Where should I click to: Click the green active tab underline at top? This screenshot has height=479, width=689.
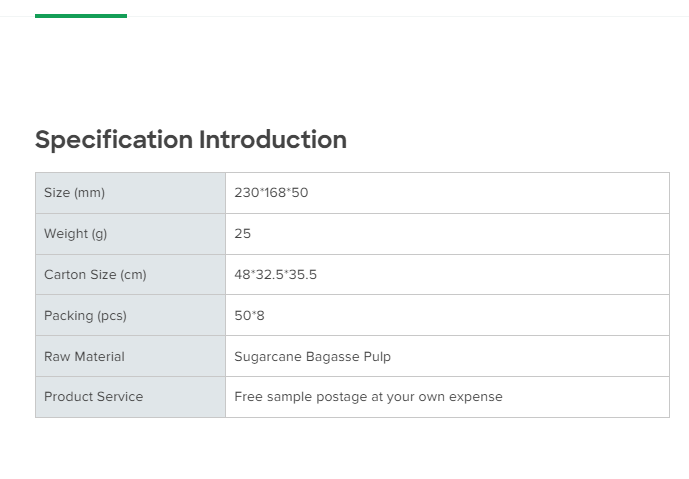pos(81,16)
